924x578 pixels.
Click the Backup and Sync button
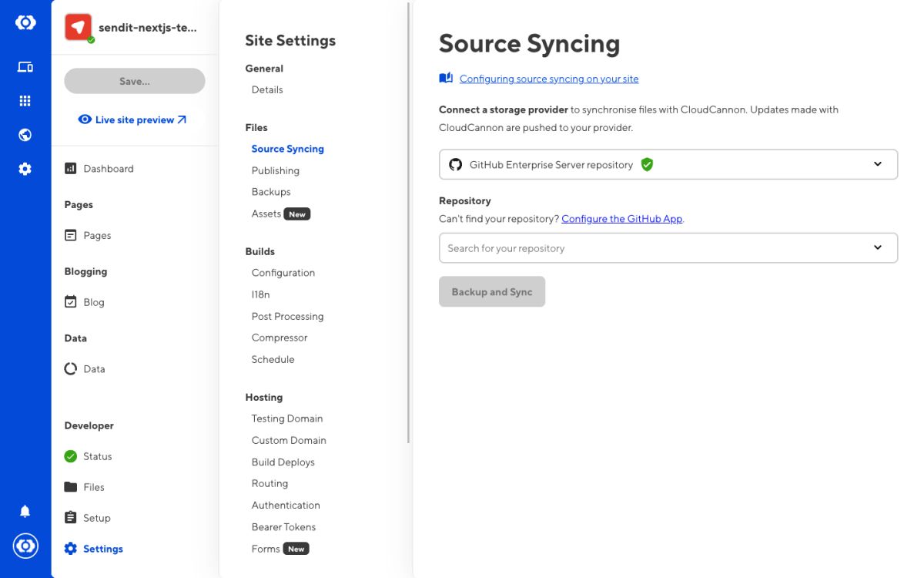coord(492,292)
